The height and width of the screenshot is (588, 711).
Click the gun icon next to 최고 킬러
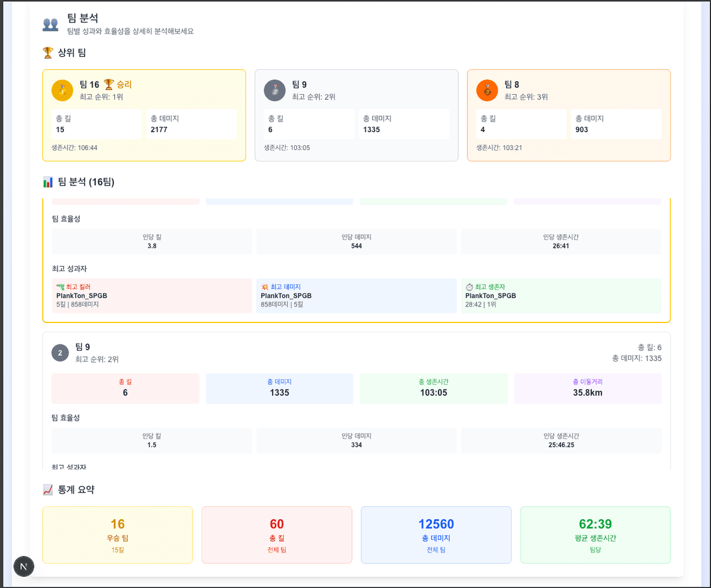coord(60,287)
